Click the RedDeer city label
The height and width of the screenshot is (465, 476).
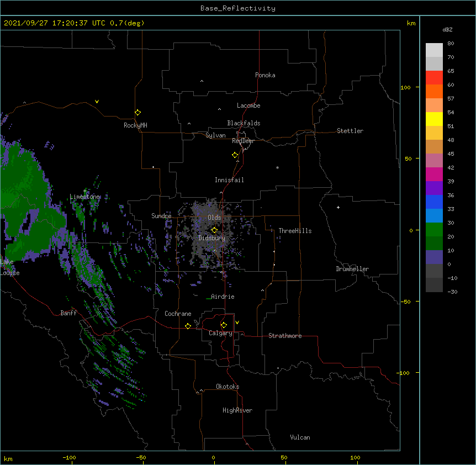point(243,141)
